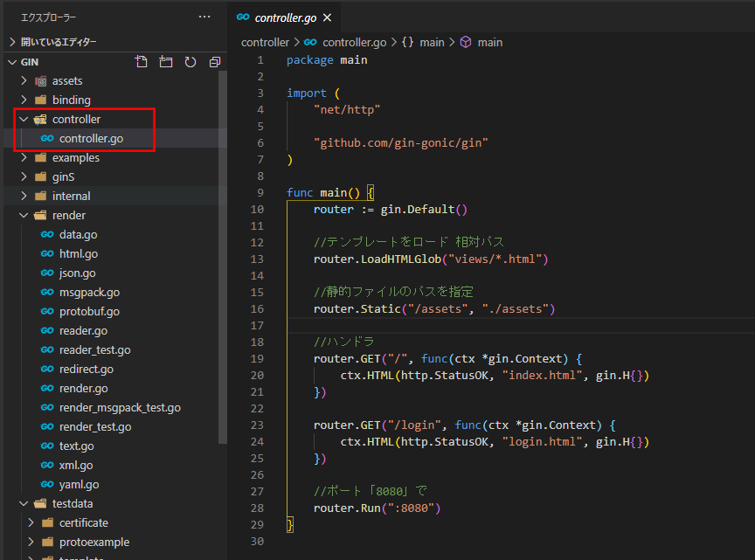Screen dimensions: 755x560
Task: Click router.Run on line 28
Action: click(x=347, y=508)
